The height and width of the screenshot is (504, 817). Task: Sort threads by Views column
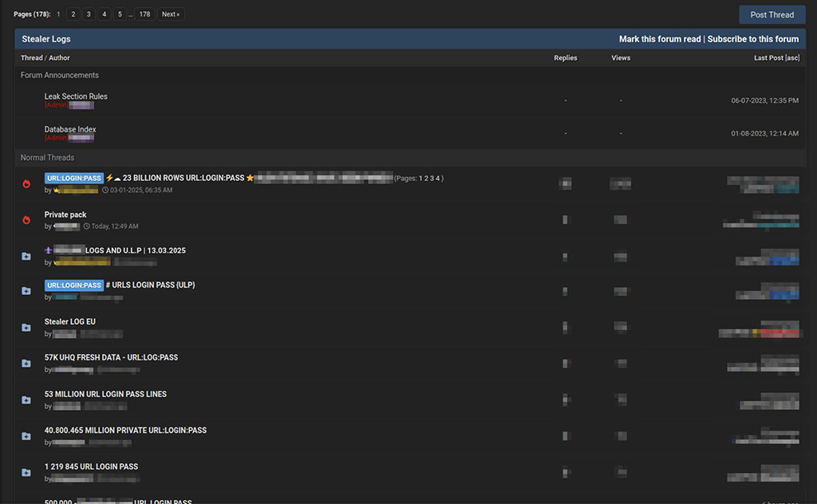point(621,58)
